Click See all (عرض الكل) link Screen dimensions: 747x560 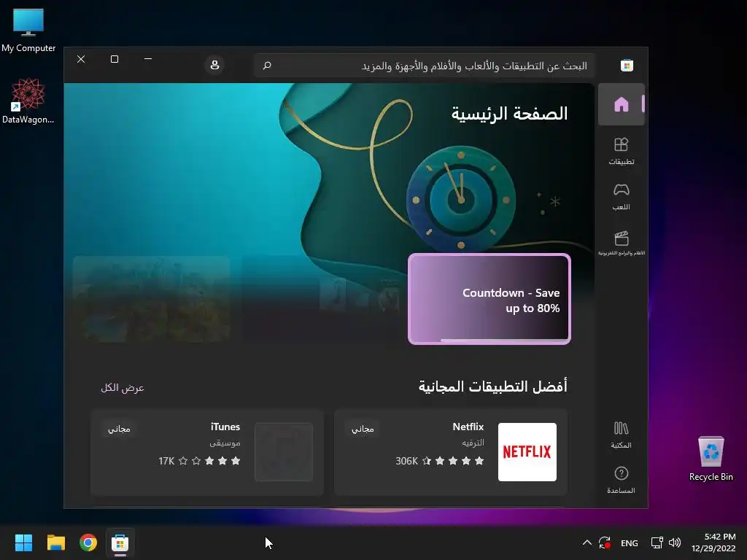[x=123, y=388]
